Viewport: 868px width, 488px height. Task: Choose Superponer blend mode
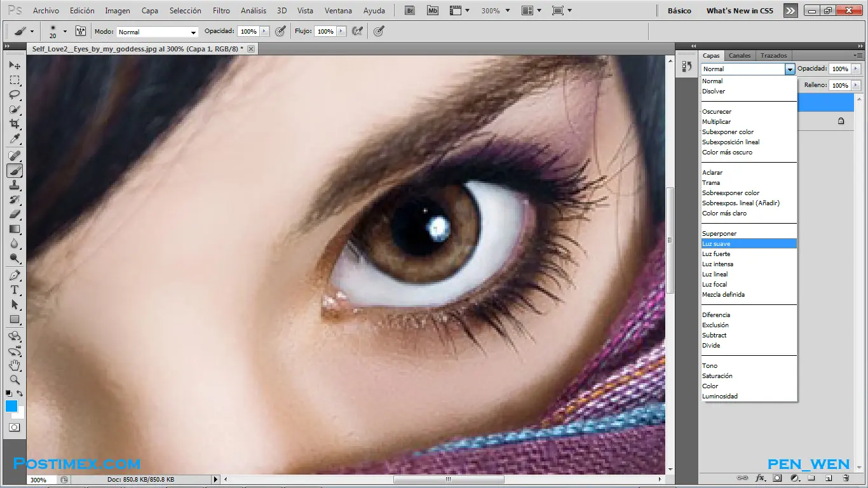(x=749, y=233)
